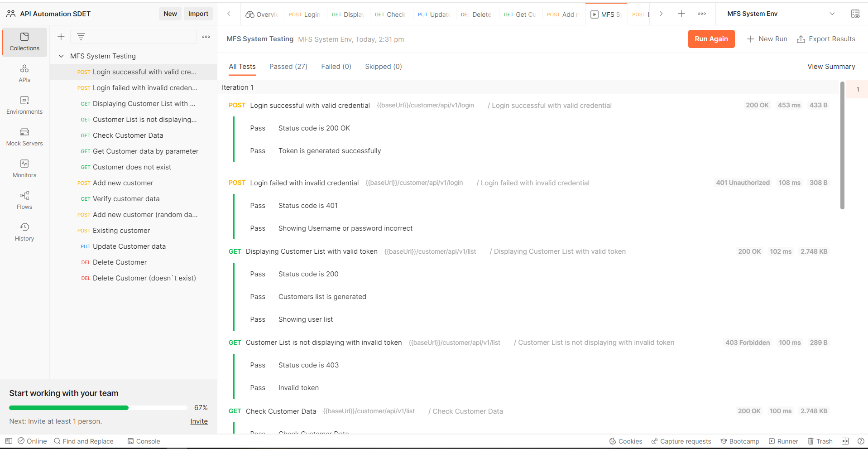Open the Trash from the status bar
Viewport: 868px width, 449px height.
tap(820, 441)
